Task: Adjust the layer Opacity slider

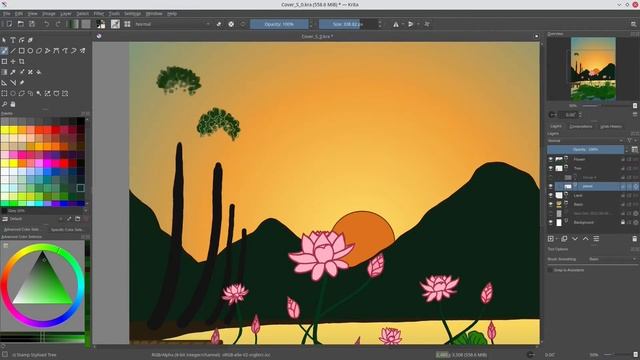Action: [586, 150]
